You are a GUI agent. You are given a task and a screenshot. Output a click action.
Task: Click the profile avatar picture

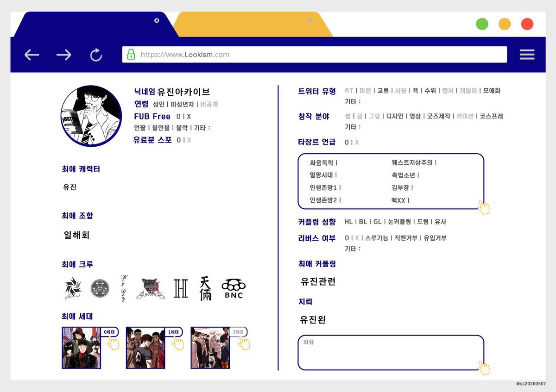(91, 116)
